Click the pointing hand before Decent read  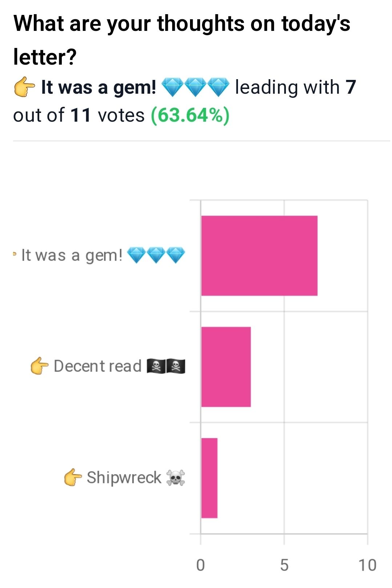(39, 366)
